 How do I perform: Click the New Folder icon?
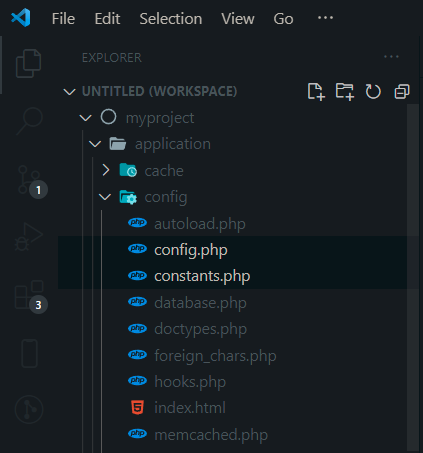[344, 91]
